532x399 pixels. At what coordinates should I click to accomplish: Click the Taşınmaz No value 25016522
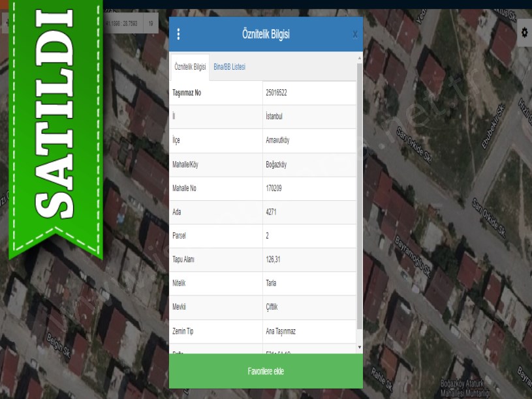click(276, 93)
